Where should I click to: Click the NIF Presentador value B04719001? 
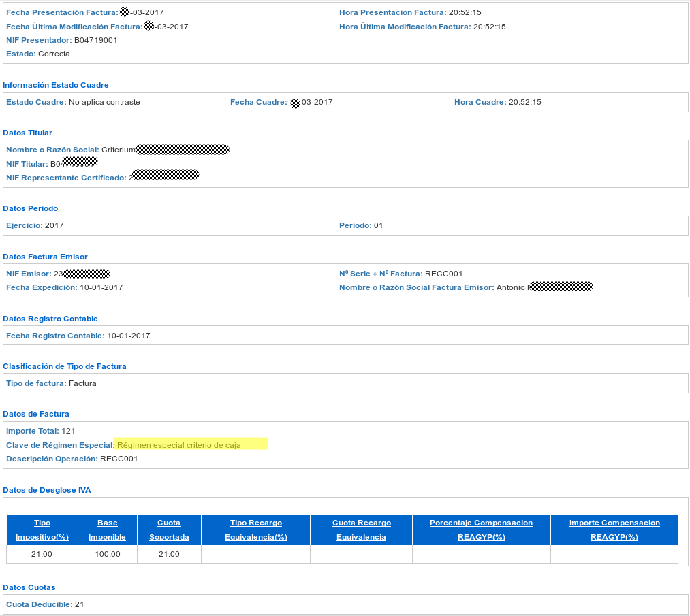click(95, 40)
